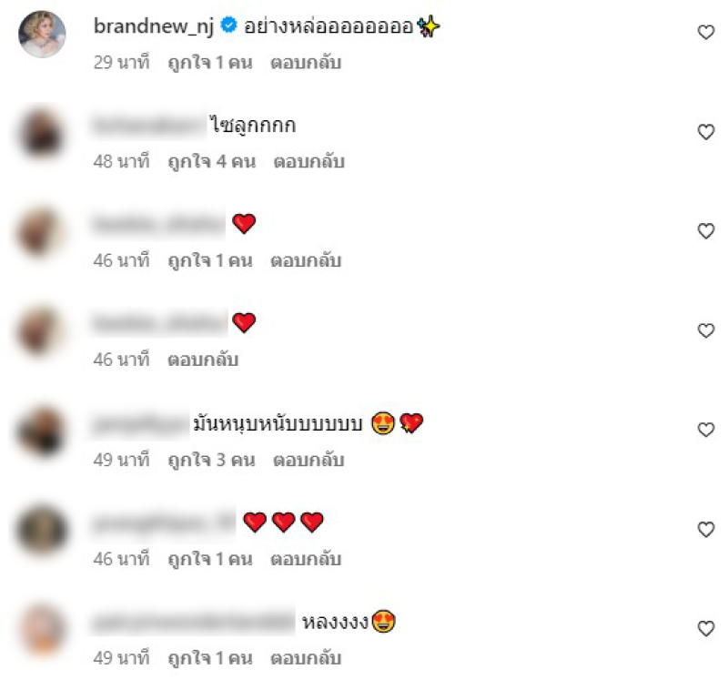This screenshot has width=728, height=700.
Task: Like the three red hearts comment
Action: click(706, 529)
